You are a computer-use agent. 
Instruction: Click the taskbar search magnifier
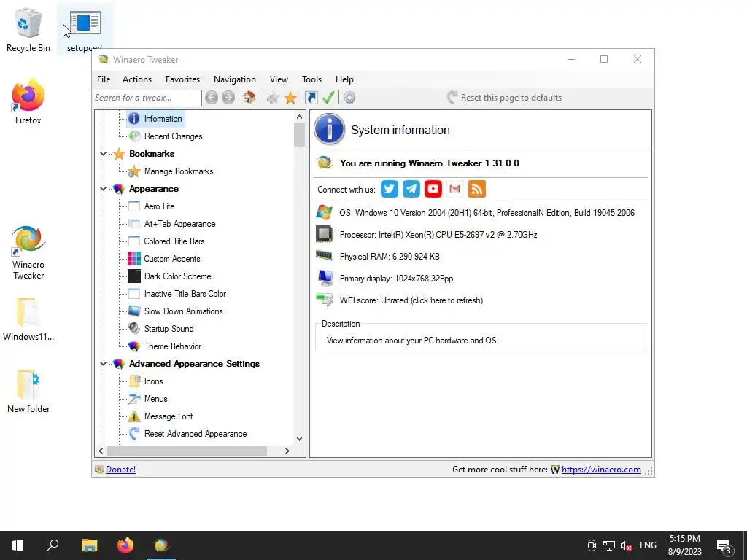point(53,545)
